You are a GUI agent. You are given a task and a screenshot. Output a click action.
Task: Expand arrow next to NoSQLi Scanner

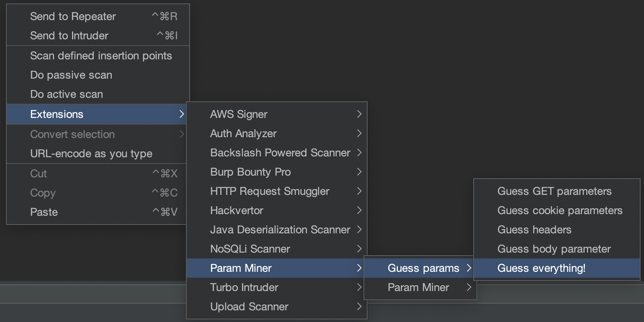[359, 249]
